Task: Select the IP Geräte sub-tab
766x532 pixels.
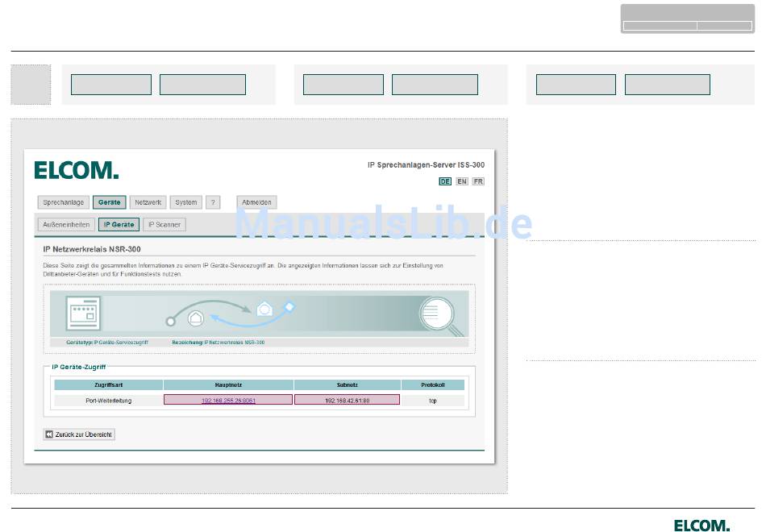Action: [119, 225]
